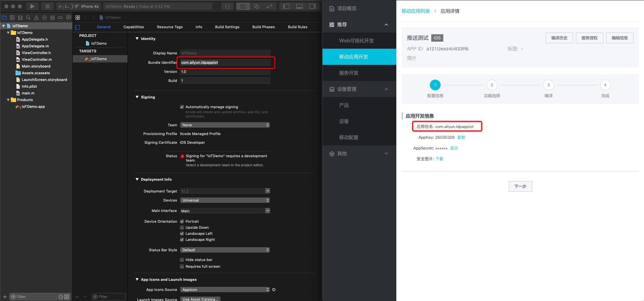Open the Team dropdown showing None
The height and width of the screenshot is (301, 644).
(225, 125)
